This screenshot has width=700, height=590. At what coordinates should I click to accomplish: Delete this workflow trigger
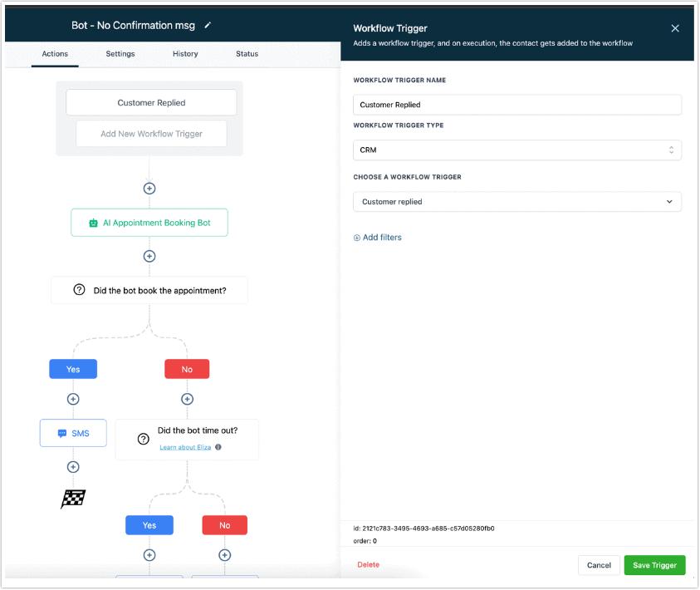pyautogui.click(x=369, y=565)
